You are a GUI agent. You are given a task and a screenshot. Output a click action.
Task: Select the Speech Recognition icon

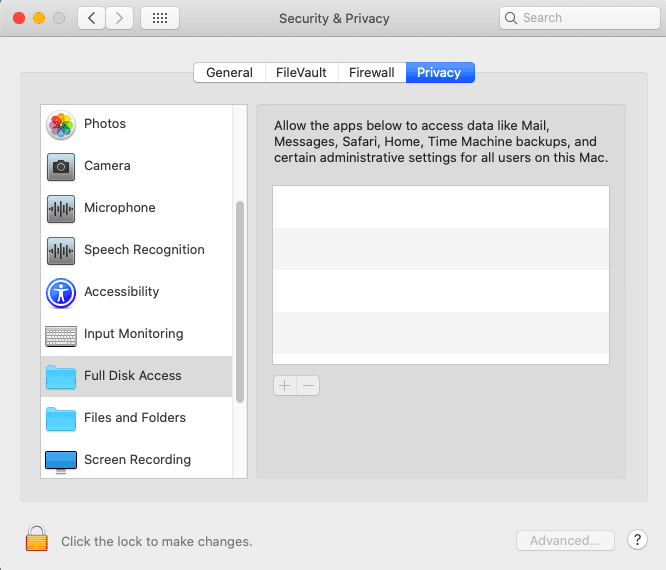click(61, 251)
